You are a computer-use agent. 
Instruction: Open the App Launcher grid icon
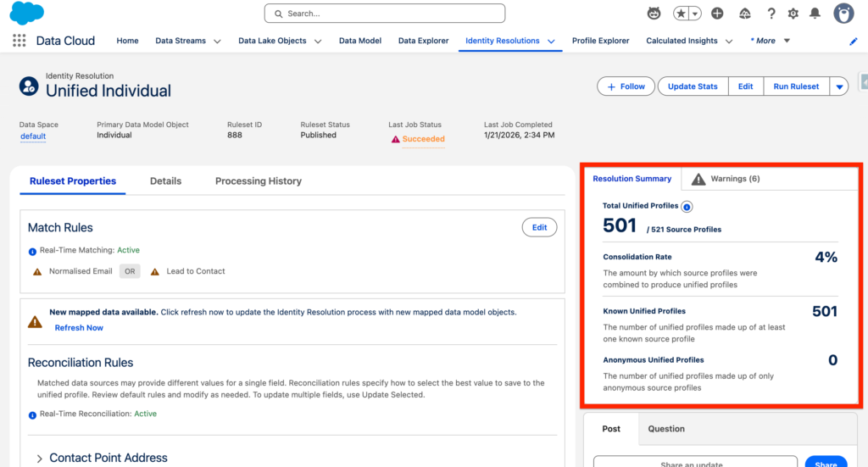point(19,41)
